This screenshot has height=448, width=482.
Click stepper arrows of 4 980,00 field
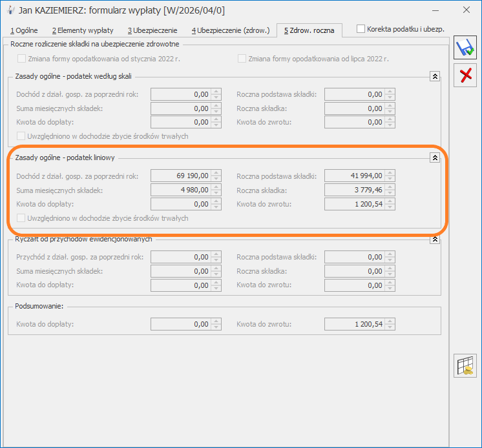(216, 190)
